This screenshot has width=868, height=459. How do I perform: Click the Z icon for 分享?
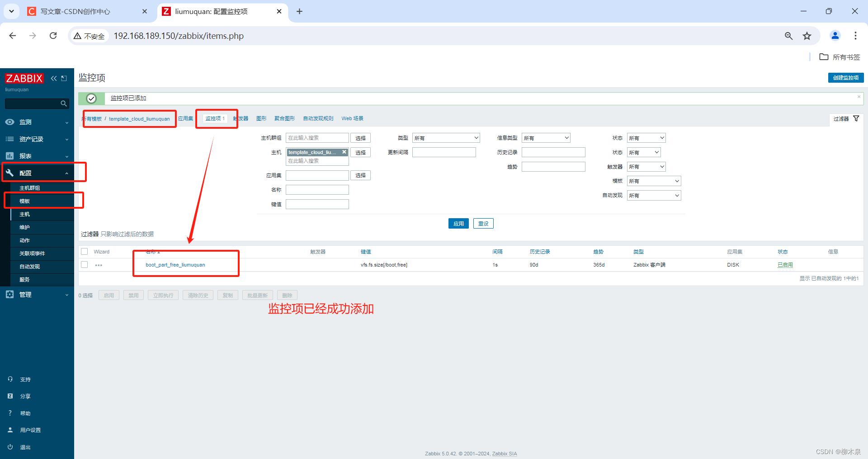tap(10, 396)
